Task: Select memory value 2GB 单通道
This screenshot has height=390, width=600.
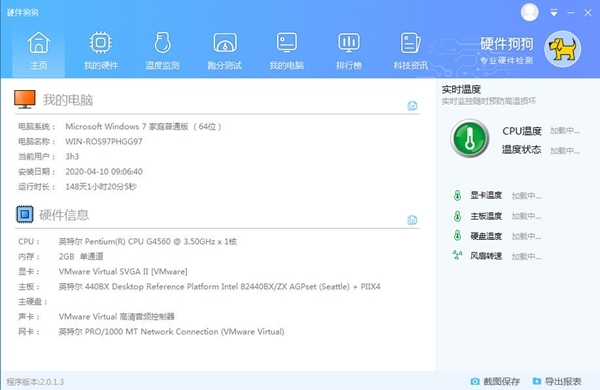Action: click(81, 256)
